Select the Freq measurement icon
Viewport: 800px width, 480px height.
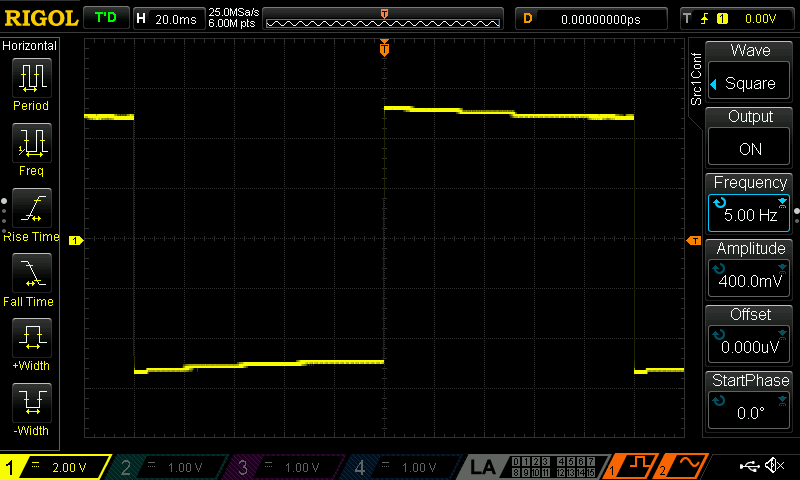click(32, 142)
